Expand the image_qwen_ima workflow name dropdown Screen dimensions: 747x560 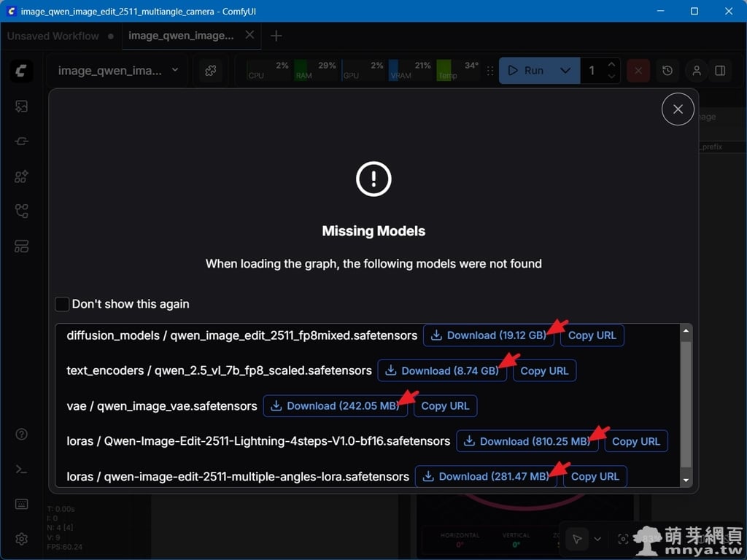(x=174, y=71)
